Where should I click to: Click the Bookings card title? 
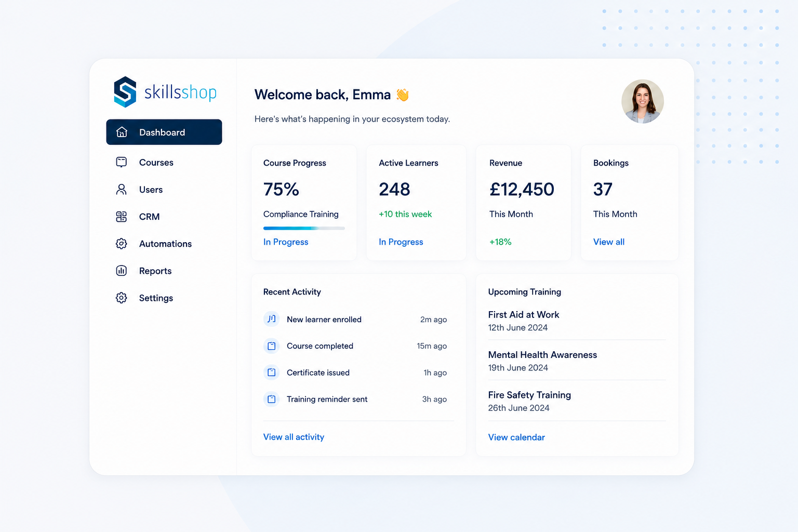(611, 163)
